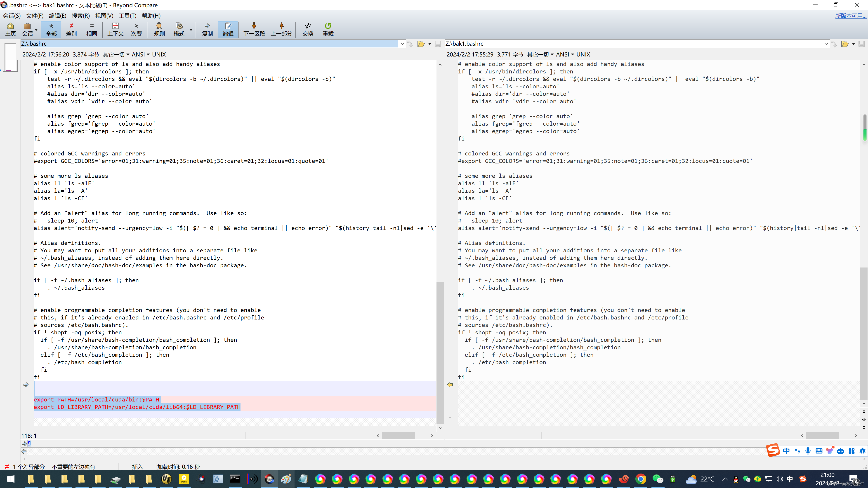Click right pane open-file folder icon

[845, 44]
